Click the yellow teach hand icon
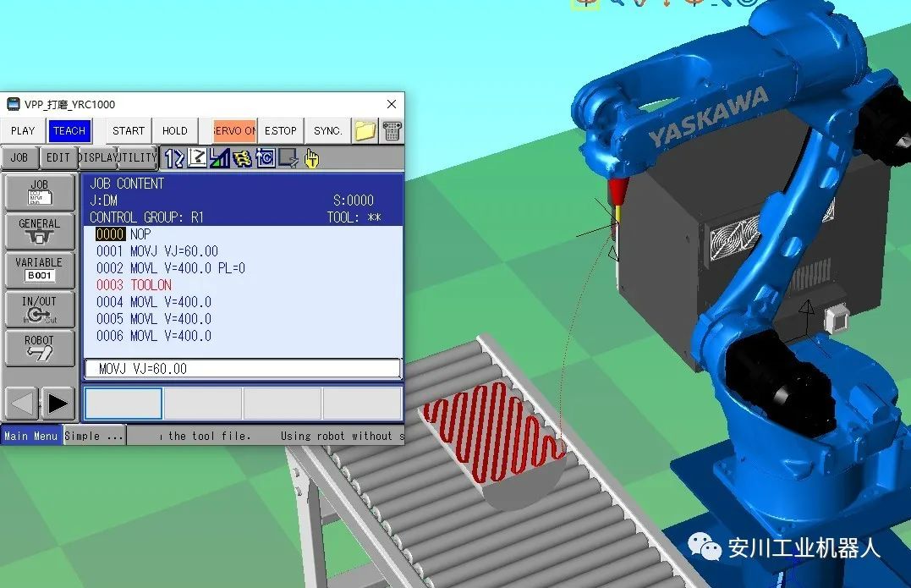The width and height of the screenshot is (911, 588). tap(311, 158)
